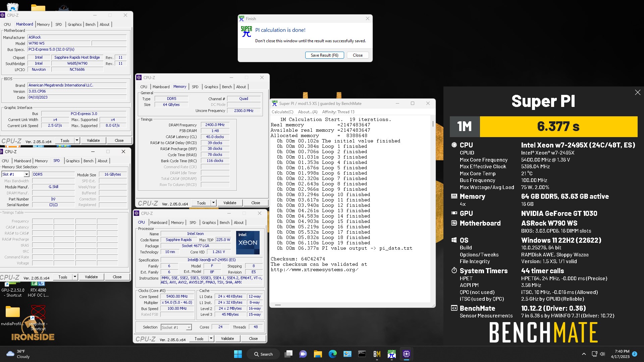The image size is (644, 362).
Task: Click the Windows Start button on taskbar
Action: pyautogui.click(x=238, y=354)
